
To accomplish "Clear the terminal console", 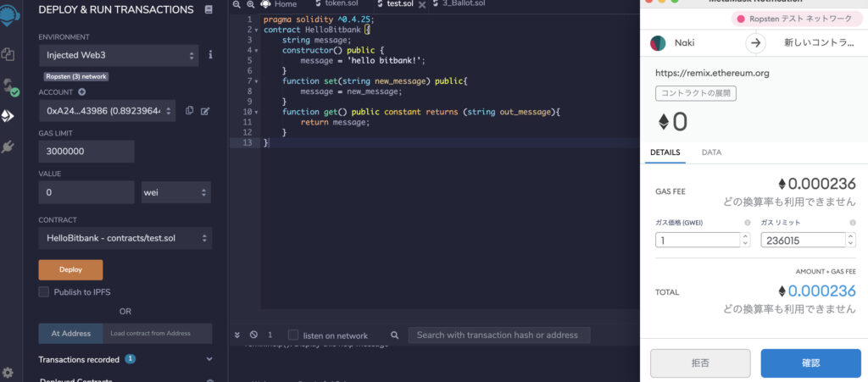I will [253, 335].
